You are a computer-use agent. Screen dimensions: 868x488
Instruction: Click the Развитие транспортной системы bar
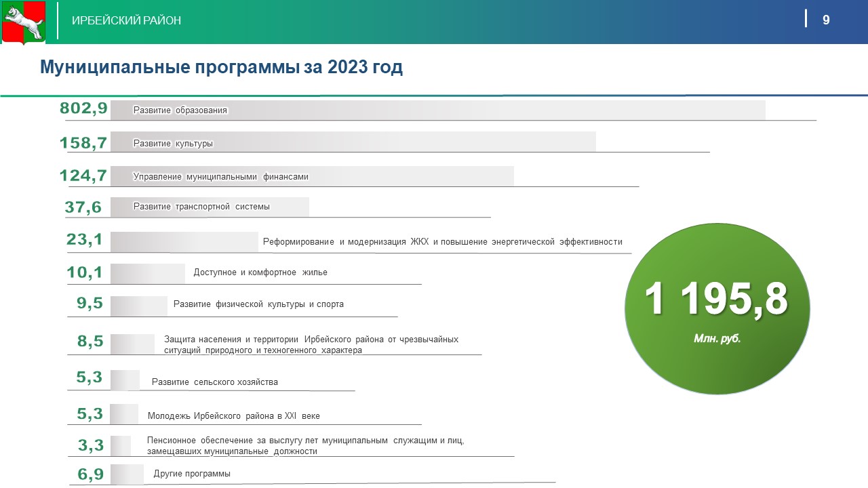tap(210, 207)
